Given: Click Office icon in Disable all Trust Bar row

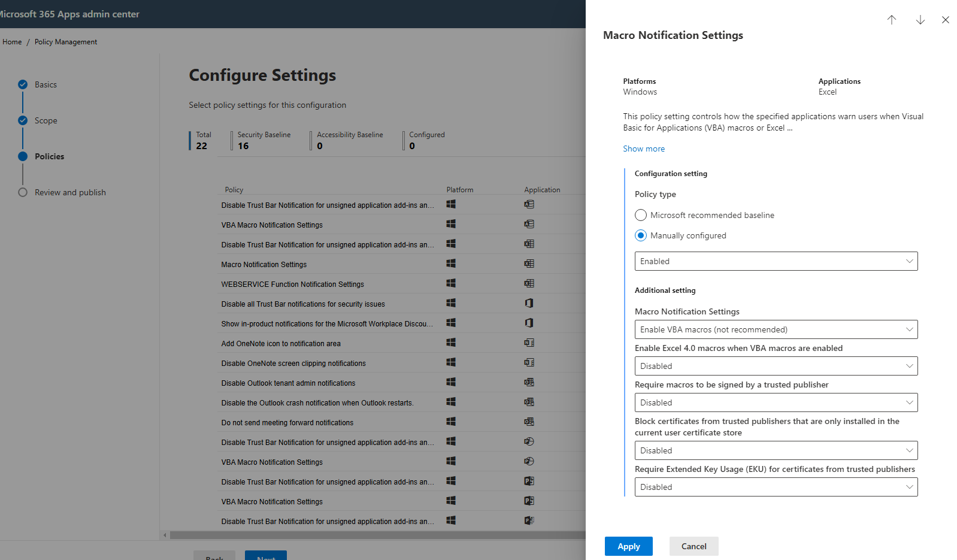Looking at the screenshot, I should point(529,303).
